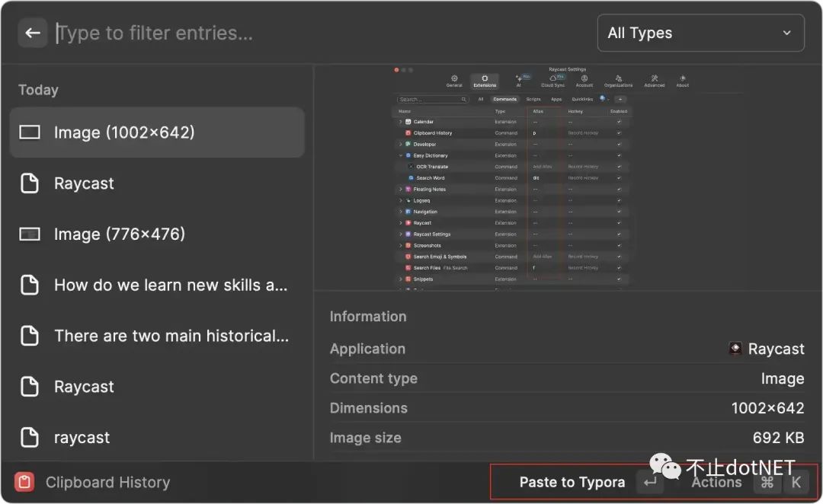Click the Dimensions value 1002×642

pyautogui.click(x=767, y=408)
